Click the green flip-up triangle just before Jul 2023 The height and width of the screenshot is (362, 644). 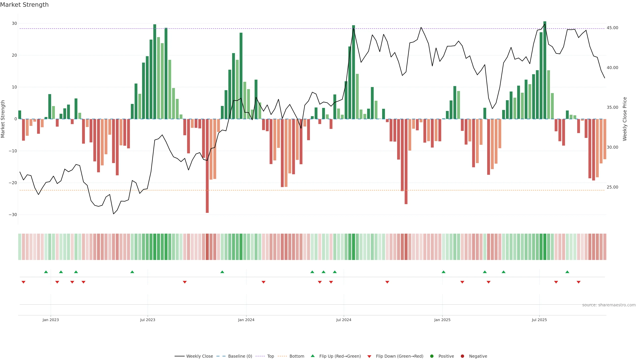[x=132, y=272]
